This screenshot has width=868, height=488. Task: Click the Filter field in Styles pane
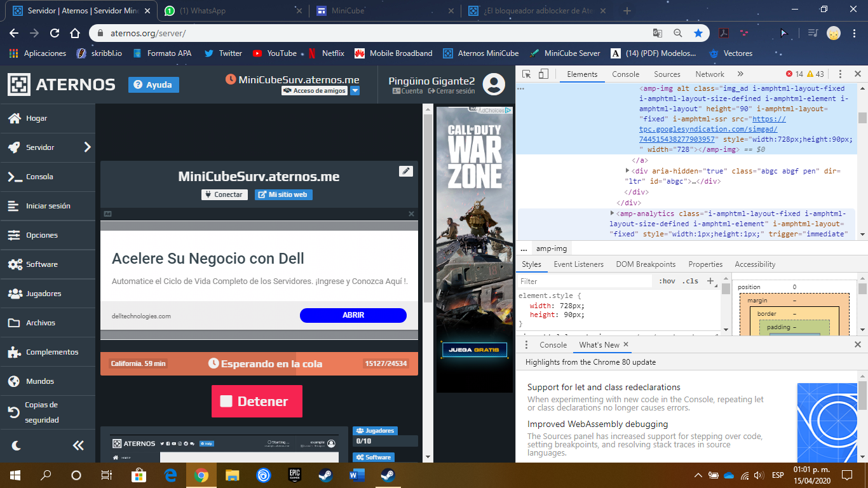(585, 281)
